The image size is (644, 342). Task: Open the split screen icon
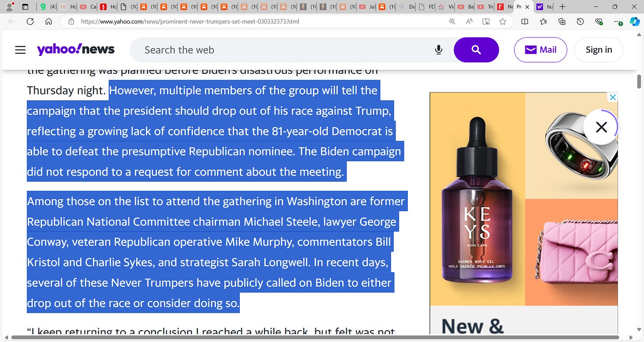pos(525,21)
